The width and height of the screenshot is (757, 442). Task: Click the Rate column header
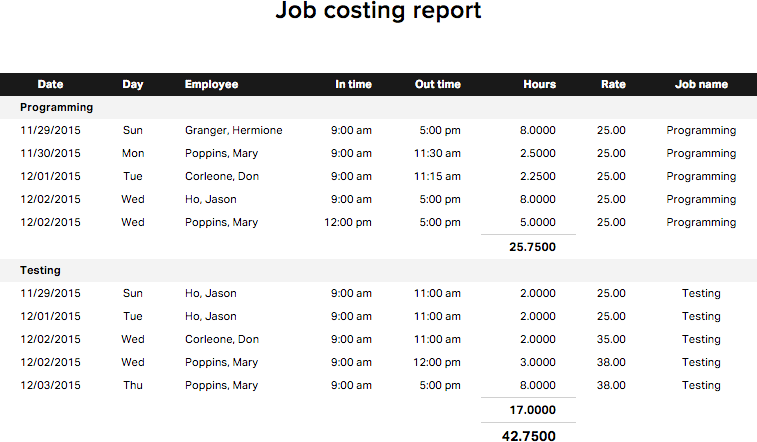pos(613,85)
